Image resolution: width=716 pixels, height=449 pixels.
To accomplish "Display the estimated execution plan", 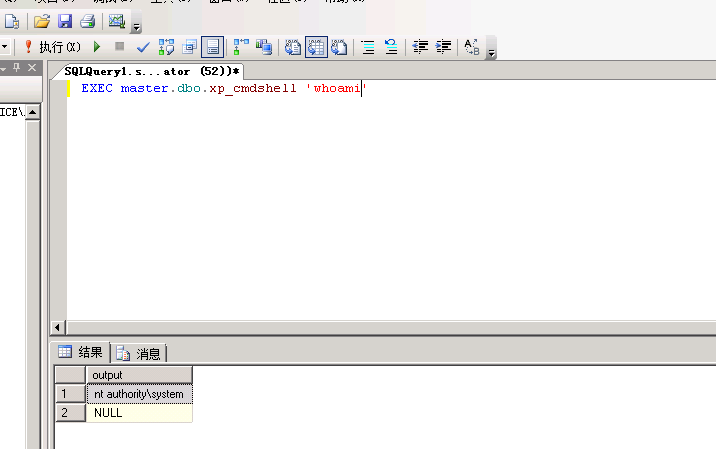I will 166,47.
